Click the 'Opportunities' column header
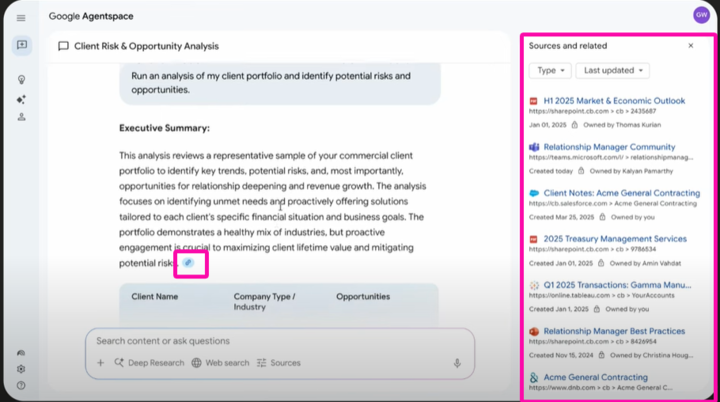The height and width of the screenshot is (402, 720). [x=363, y=297]
